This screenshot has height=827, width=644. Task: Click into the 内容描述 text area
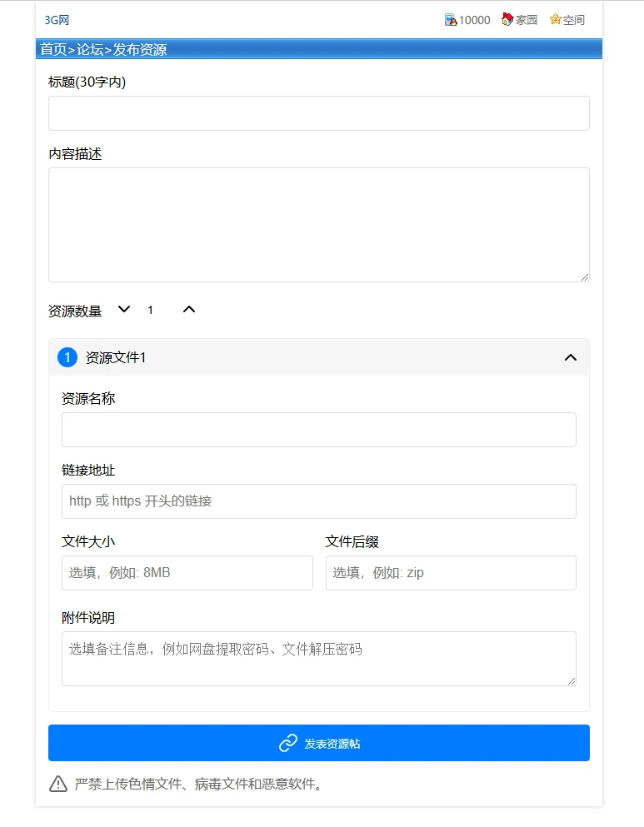319,225
